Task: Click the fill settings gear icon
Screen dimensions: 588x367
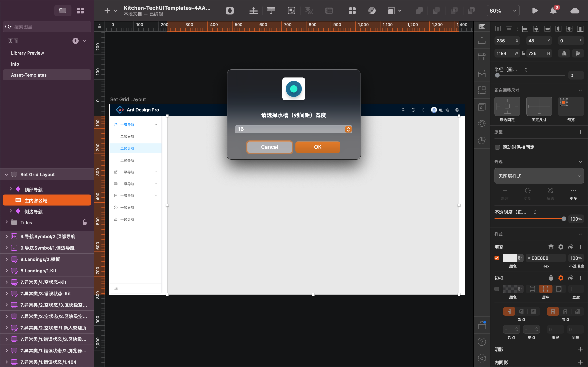Action: [561, 247]
